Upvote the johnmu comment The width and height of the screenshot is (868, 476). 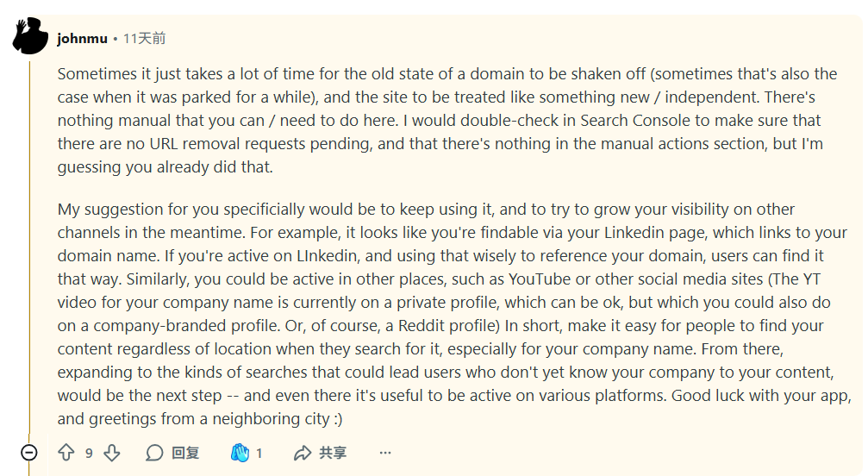[66, 453]
